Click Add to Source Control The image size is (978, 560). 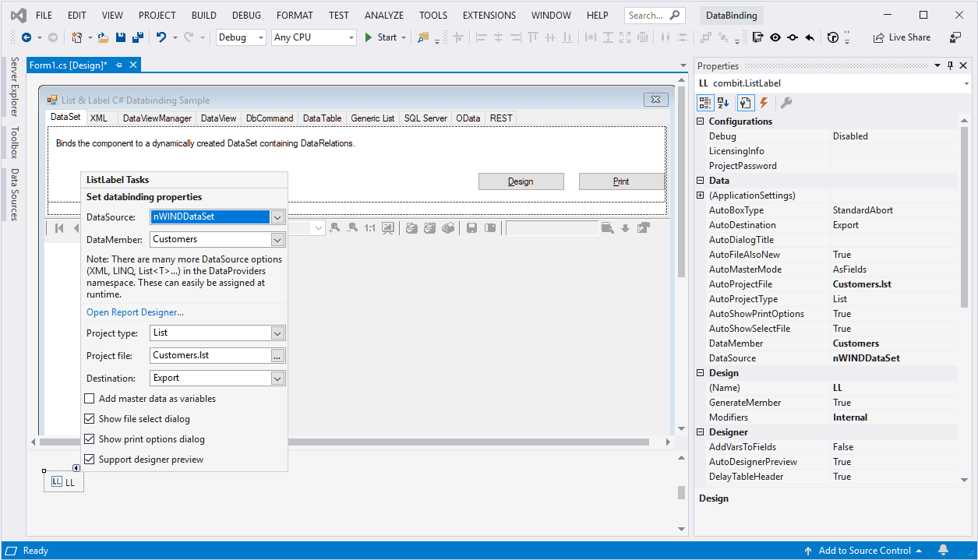click(863, 551)
